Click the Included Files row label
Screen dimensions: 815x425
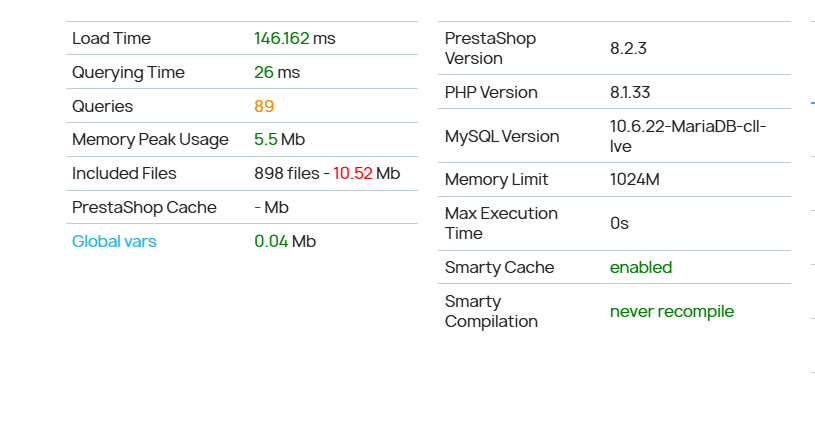124,173
